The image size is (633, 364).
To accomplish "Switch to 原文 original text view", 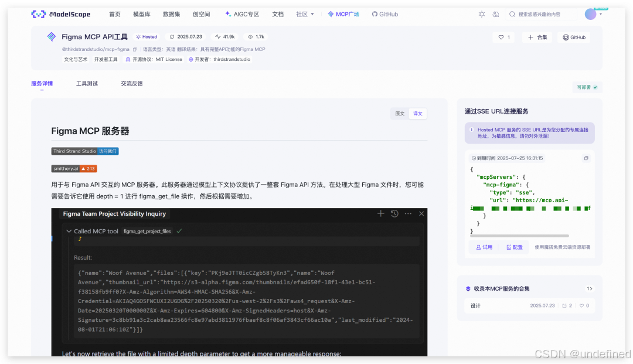I will pyautogui.click(x=400, y=113).
